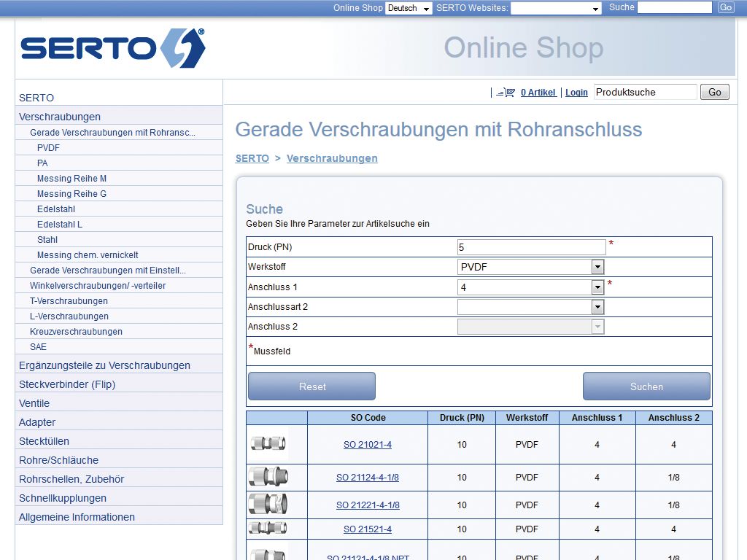
Task: Open the shopping cart icon
Action: click(506, 93)
